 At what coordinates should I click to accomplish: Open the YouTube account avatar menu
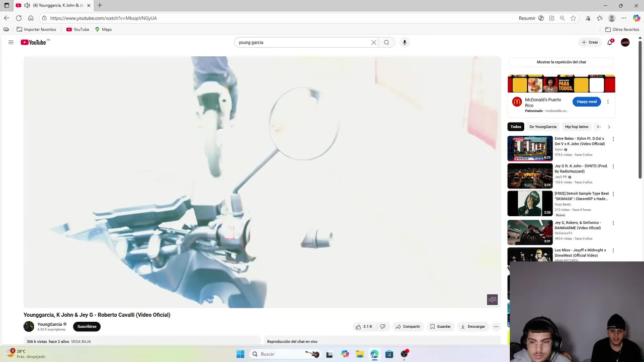pos(625,42)
